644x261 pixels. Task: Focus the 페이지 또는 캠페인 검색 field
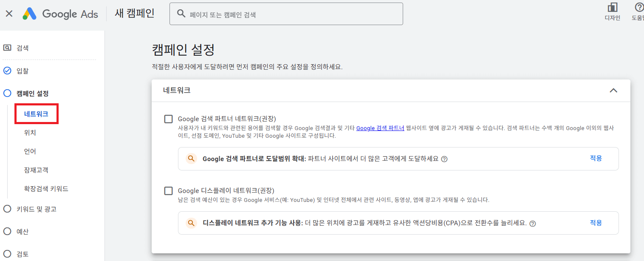pyautogui.click(x=286, y=14)
